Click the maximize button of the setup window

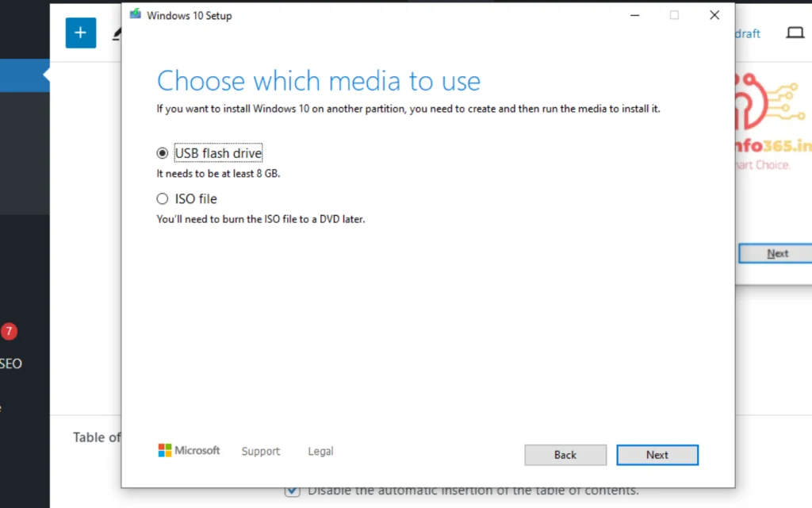pyautogui.click(x=674, y=15)
